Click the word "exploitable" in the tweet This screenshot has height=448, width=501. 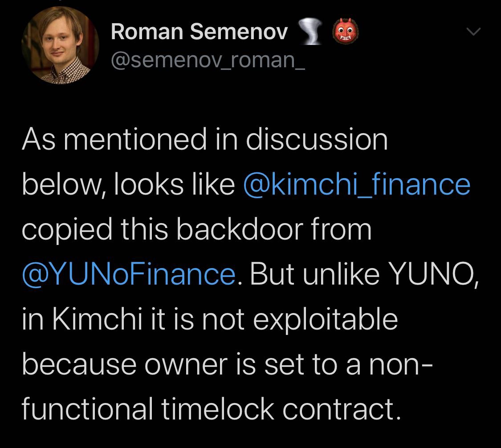[x=326, y=320]
